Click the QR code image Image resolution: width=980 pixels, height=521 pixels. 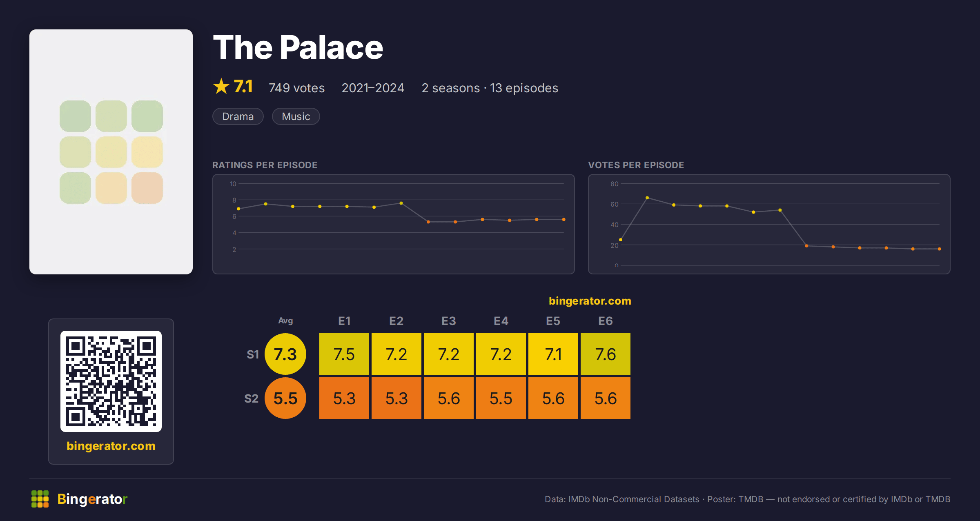tap(111, 381)
